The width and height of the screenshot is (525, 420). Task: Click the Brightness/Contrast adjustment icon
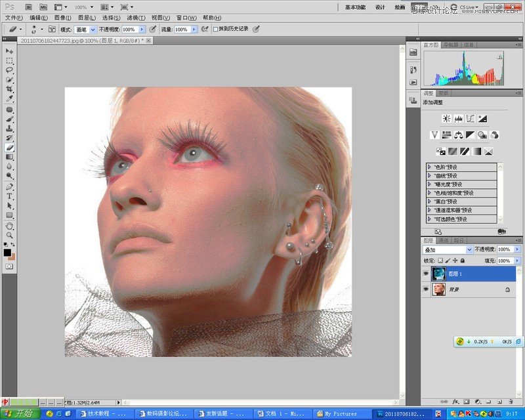(x=446, y=119)
